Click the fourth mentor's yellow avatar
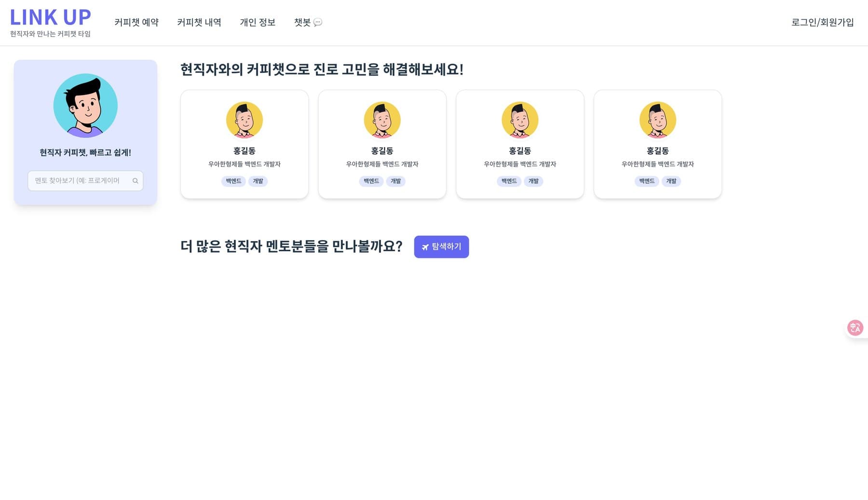The image size is (868, 500). click(x=658, y=120)
